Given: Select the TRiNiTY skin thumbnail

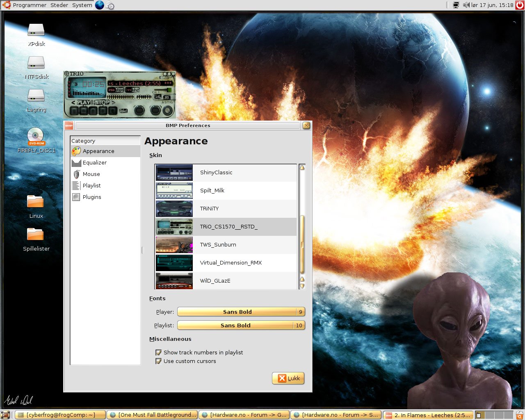Looking at the screenshot, I should click(x=174, y=209).
